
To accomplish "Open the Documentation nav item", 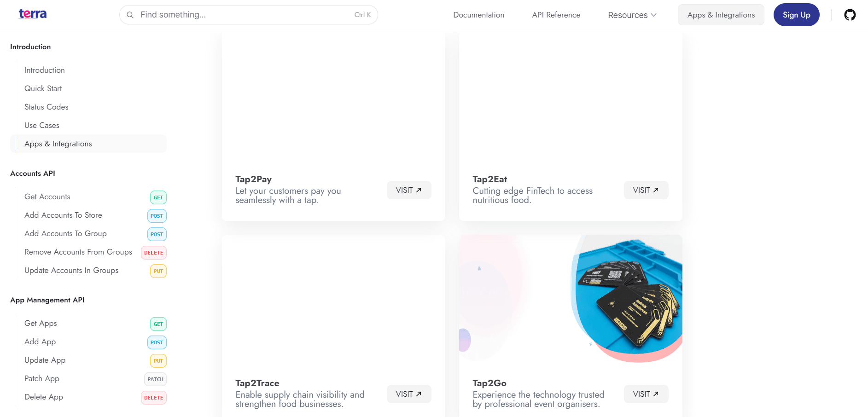I will [x=478, y=15].
